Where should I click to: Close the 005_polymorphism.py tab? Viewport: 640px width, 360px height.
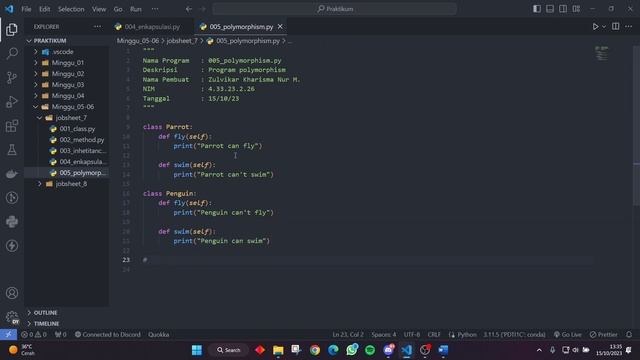pyautogui.click(x=280, y=27)
